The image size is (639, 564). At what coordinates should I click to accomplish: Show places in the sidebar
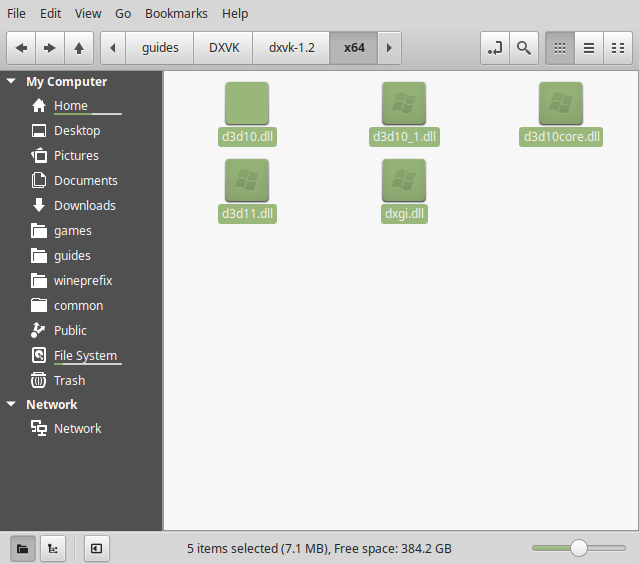(x=22, y=549)
